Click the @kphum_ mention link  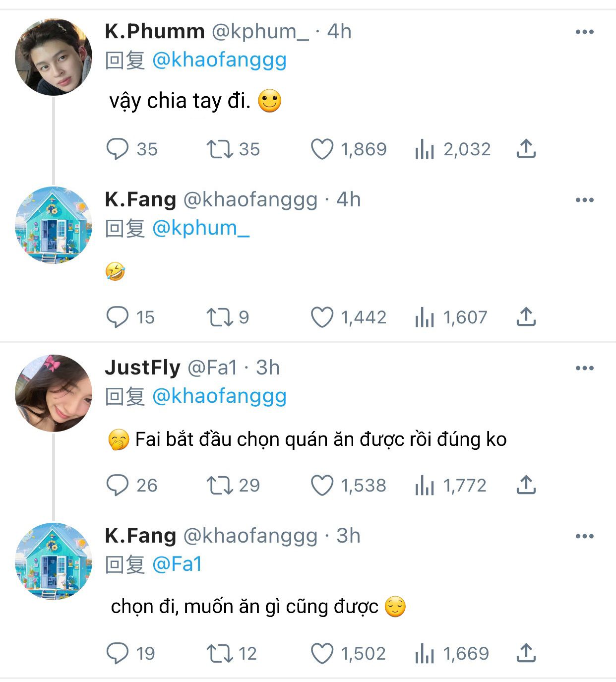click(x=200, y=228)
